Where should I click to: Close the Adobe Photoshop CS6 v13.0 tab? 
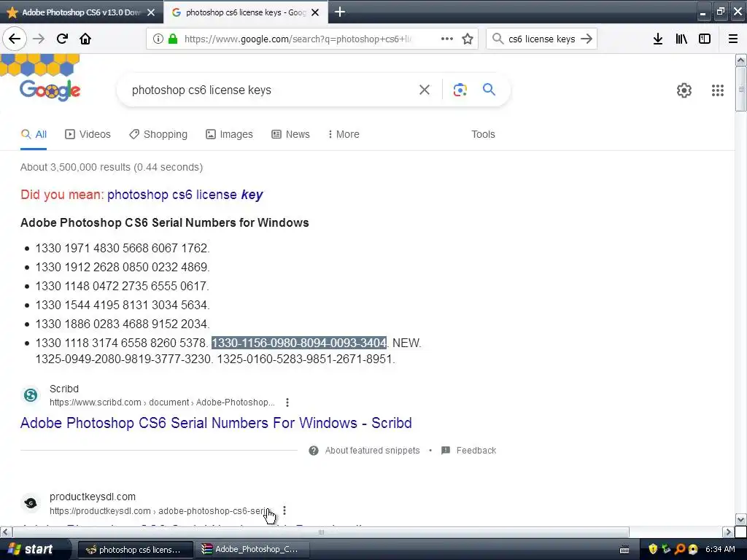151,12
